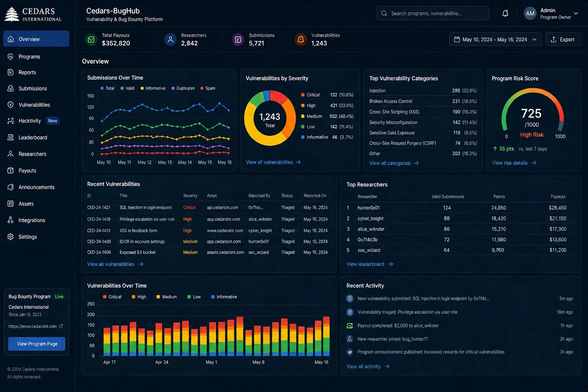
Task: Click the tallest stacked bar near May 16
Action: coord(326,336)
